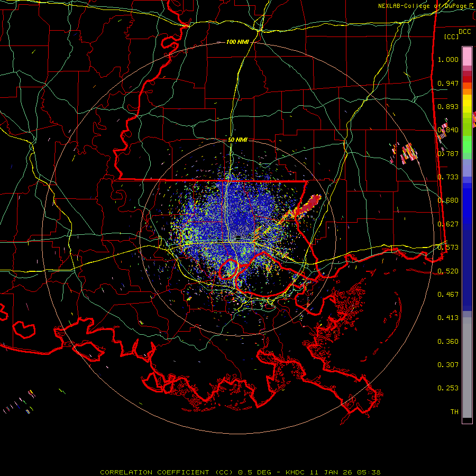
Task: Select the 0.893 scale value
Action: click(x=448, y=106)
